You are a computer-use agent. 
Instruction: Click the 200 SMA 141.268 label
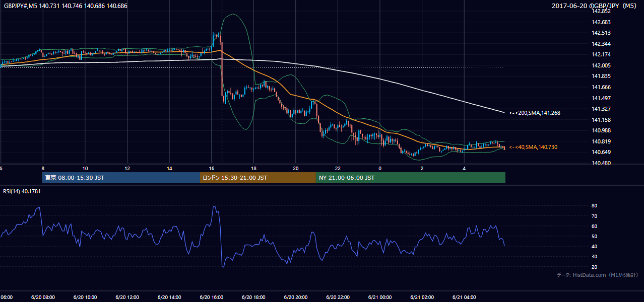pos(535,113)
